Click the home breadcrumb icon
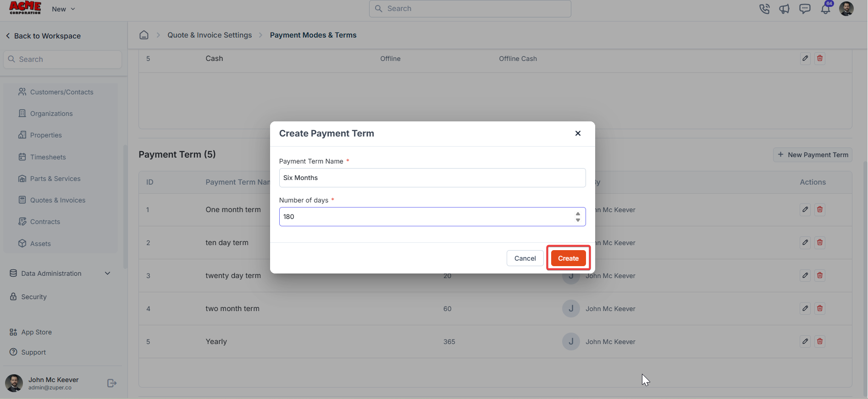Viewport: 868px width, 399px height. pos(144,35)
